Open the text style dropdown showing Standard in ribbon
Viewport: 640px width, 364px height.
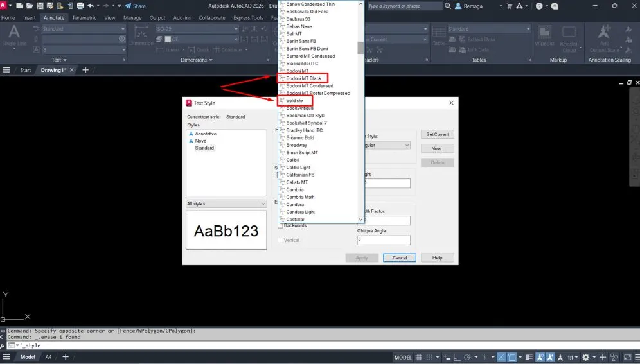tap(84, 28)
